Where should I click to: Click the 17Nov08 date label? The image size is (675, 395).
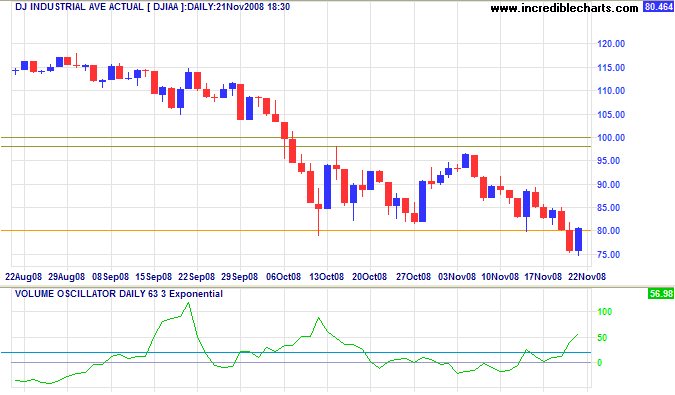tap(543, 277)
